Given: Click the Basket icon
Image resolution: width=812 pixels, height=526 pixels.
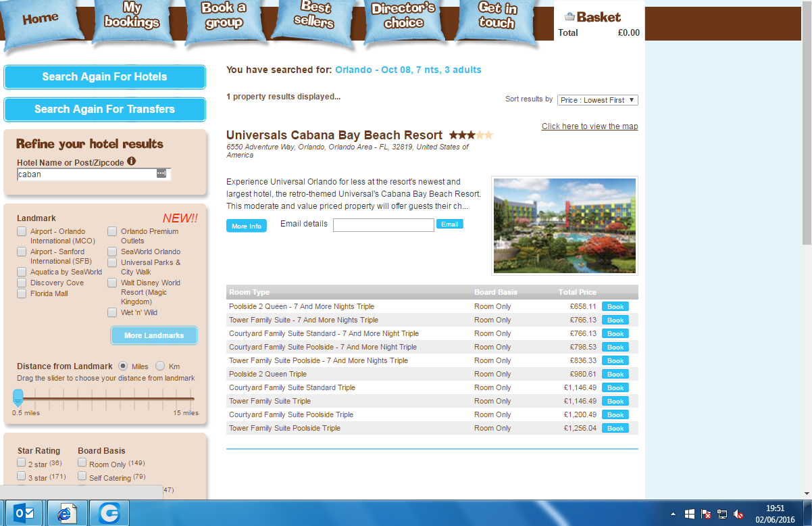Looking at the screenshot, I should tap(569, 17).
